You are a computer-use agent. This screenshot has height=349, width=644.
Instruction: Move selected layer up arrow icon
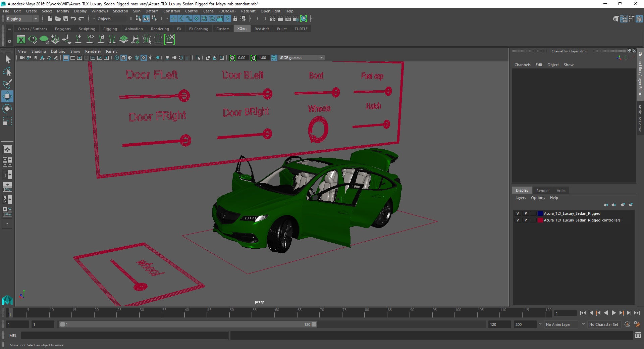pyautogui.click(x=606, y=205)
